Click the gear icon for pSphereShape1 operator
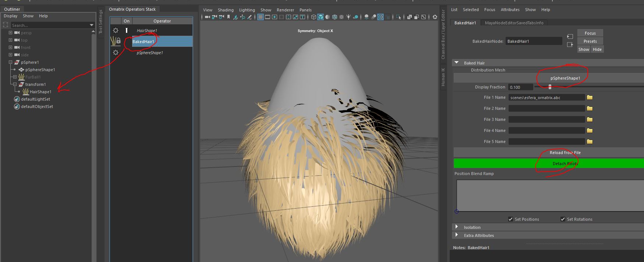The width and height of the screenshot is (644, 262). (x=116, y=53)
